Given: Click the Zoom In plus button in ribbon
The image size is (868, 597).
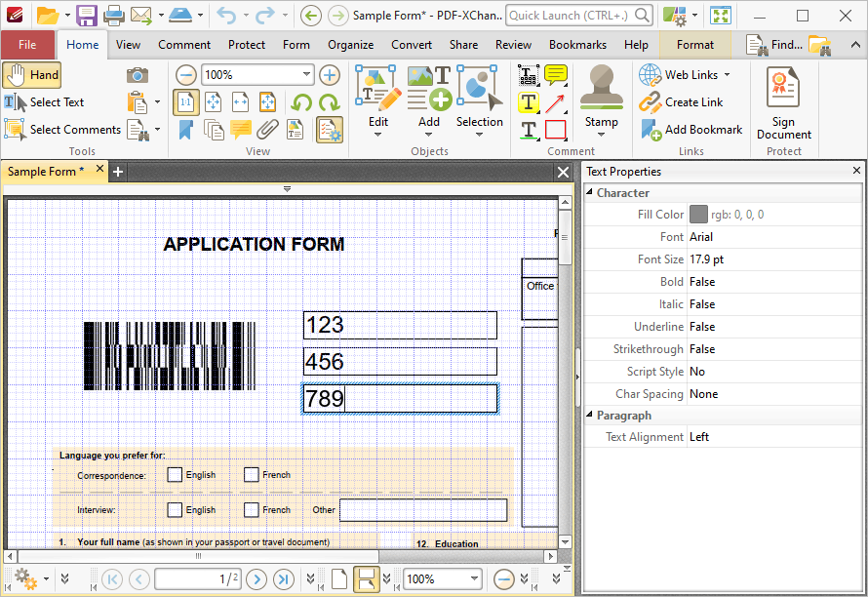Looking at the screenshot, I should coord(330,75).
